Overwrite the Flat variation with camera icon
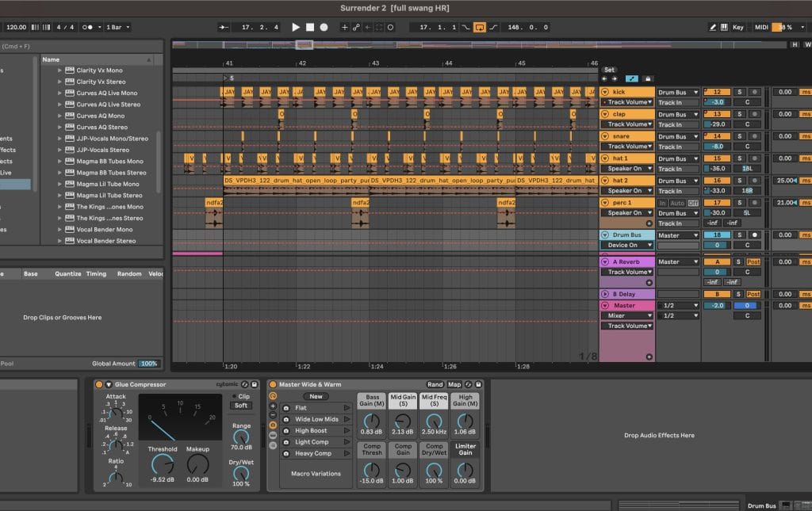This screenshot has height=511, width=812. pyautogui.click(x=286, y=408)
